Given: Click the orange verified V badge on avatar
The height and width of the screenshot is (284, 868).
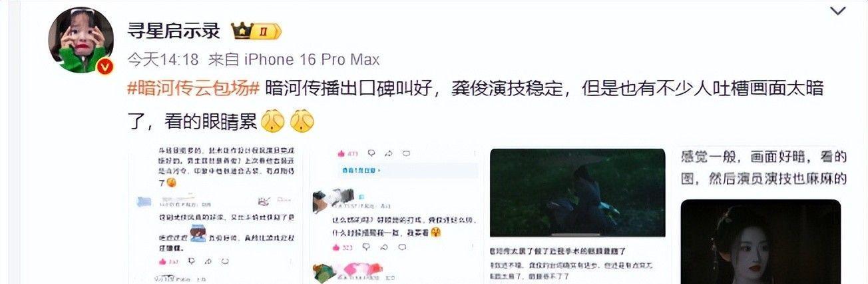Looking at the screenshot, I should tap(105, 67).
